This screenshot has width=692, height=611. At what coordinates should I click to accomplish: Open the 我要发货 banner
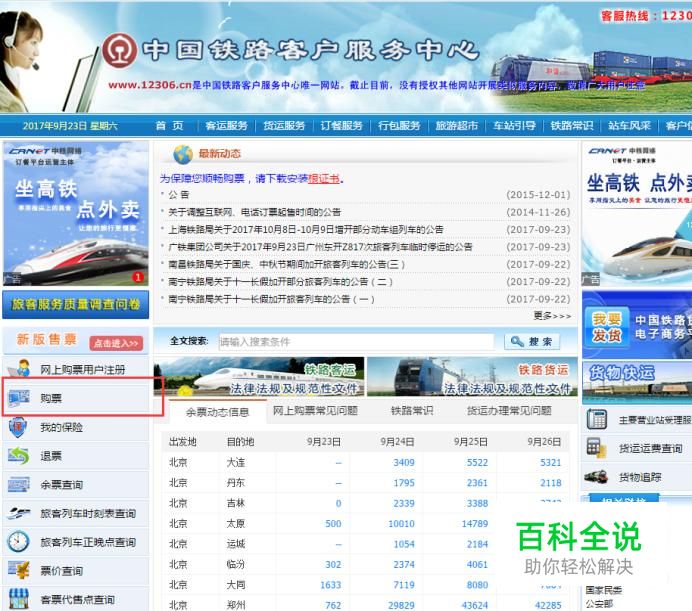click(637, 325)
